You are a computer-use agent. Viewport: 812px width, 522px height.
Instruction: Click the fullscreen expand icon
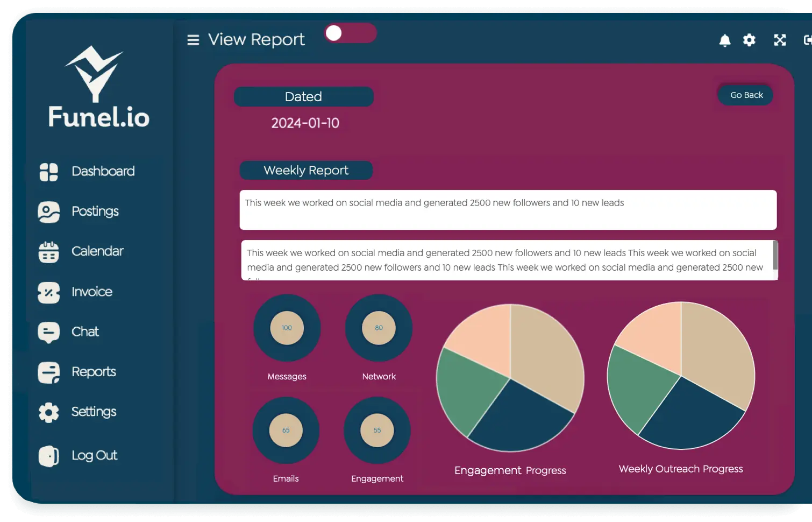coord(780,40)
